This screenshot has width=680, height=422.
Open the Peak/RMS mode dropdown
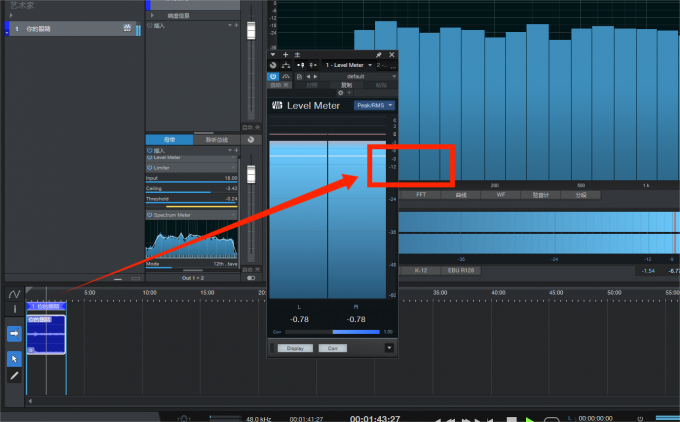pos(374,105)
